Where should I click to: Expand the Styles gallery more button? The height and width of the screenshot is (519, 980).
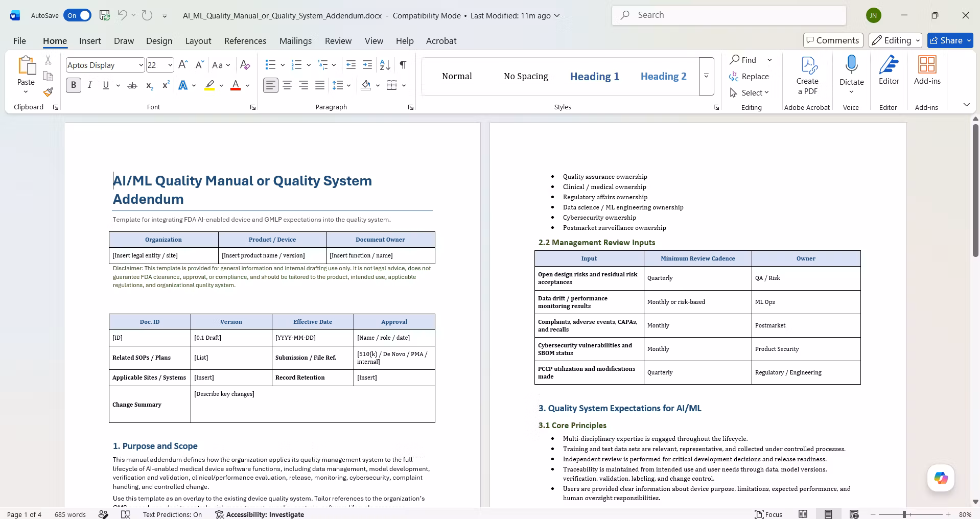click(x=706, y=76)
